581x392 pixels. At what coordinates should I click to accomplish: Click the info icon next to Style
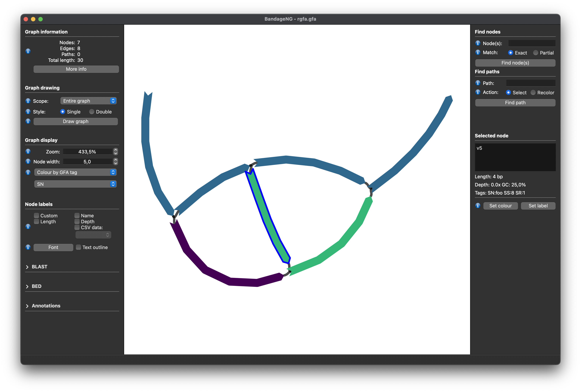28,111
